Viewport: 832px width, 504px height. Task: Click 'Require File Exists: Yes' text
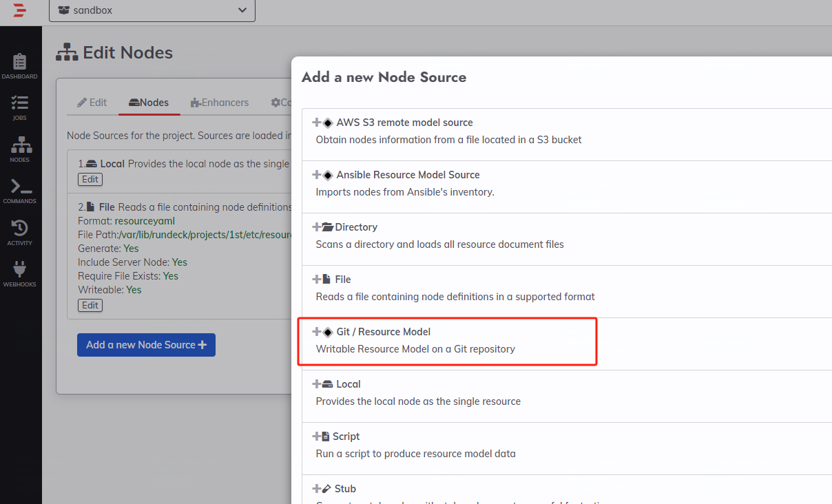point(128,276)
